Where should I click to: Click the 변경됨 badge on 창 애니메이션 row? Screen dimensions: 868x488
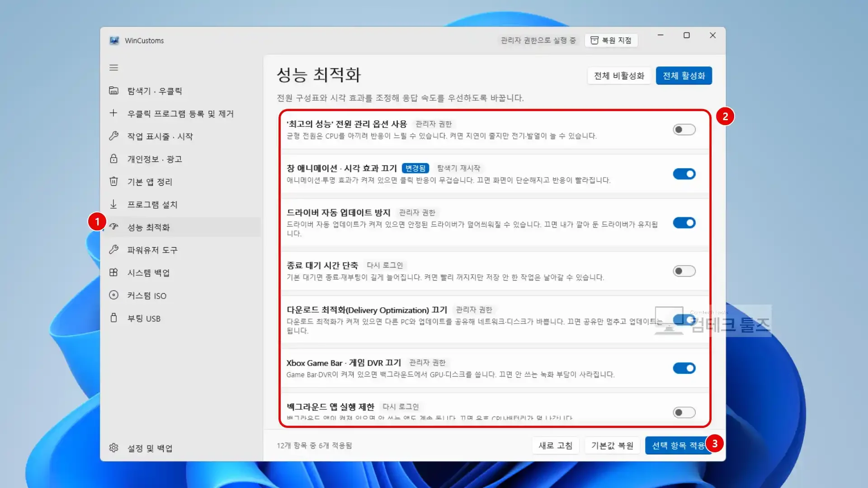(415, 168)
